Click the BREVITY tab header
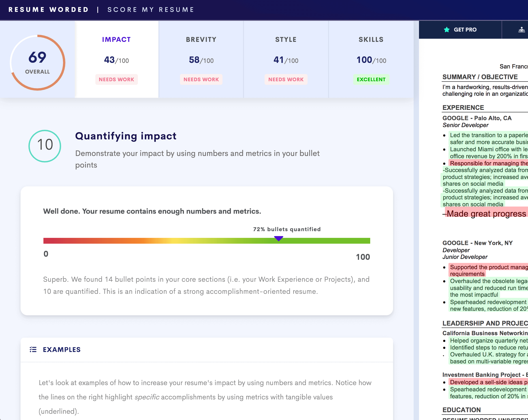Image resolution: width=528 pixels, height=420 pixels. [201, 39]
